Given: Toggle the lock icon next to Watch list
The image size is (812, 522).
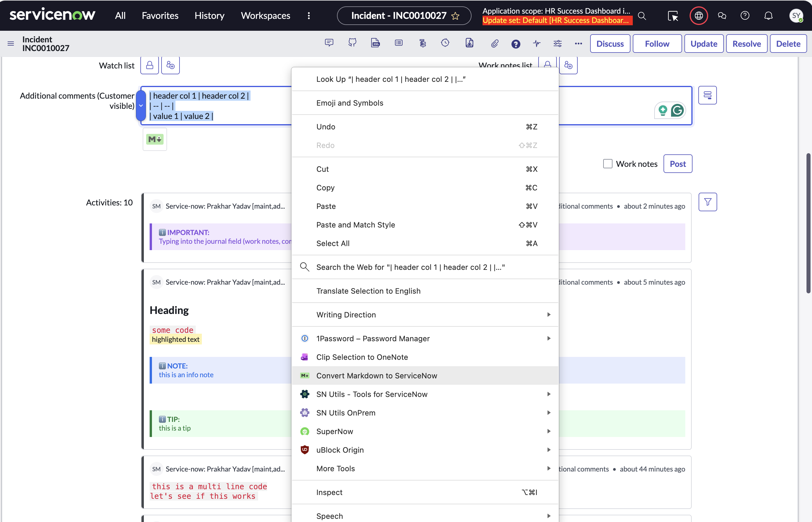Looking at the screenshot, I should 149,65.
